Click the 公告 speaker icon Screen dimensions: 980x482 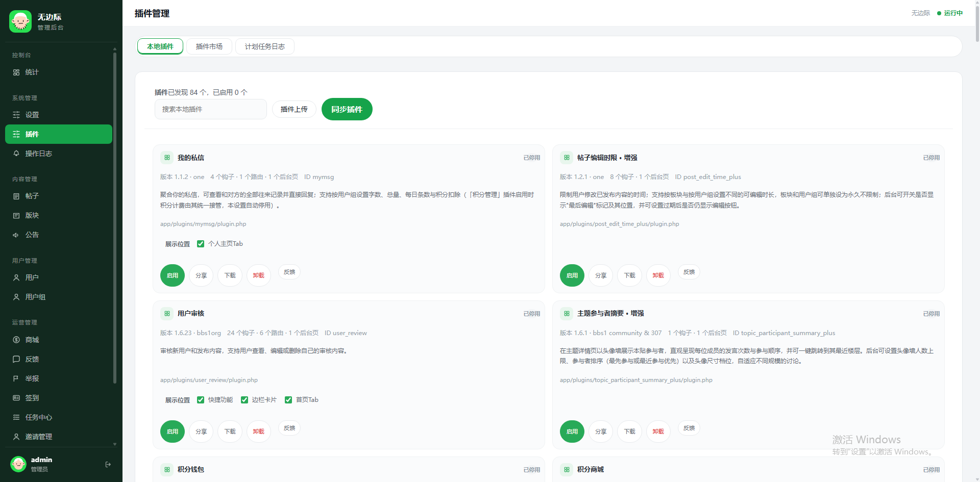[x=16, y=235]
